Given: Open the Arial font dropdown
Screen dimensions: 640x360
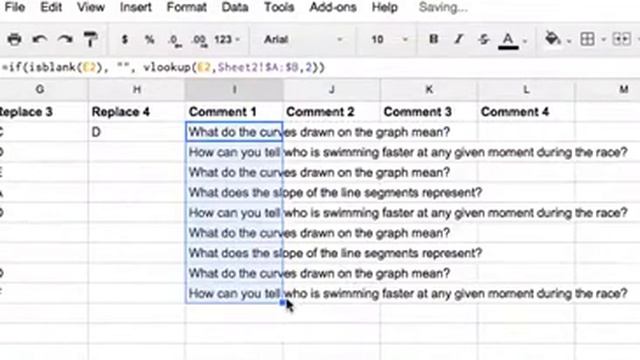Looking at the screenshot, I should pyautogui.click(x=303, y=39).
